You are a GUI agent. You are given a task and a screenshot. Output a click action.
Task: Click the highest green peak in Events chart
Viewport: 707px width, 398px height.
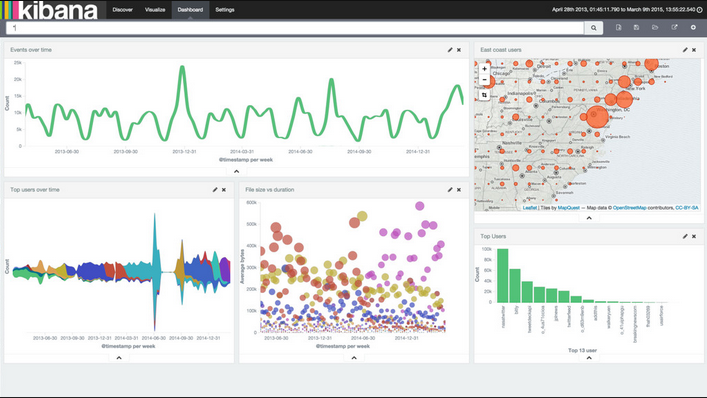pyautogui.click(x=182, y=68)
